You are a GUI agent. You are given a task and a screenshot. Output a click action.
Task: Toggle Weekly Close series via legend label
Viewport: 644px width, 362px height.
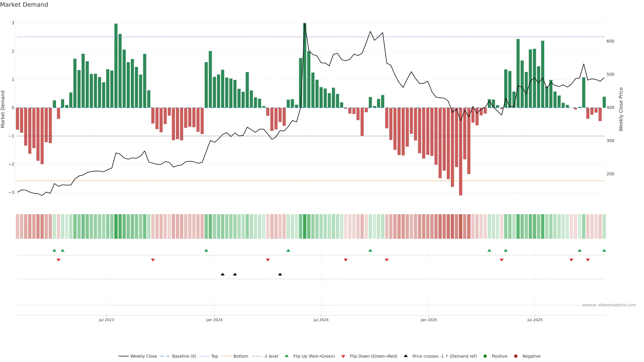pos(144,356)
